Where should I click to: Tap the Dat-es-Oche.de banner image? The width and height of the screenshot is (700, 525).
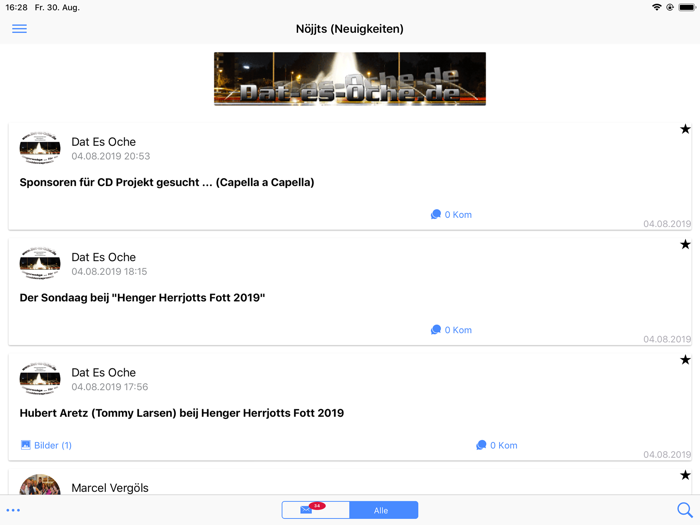350,79
